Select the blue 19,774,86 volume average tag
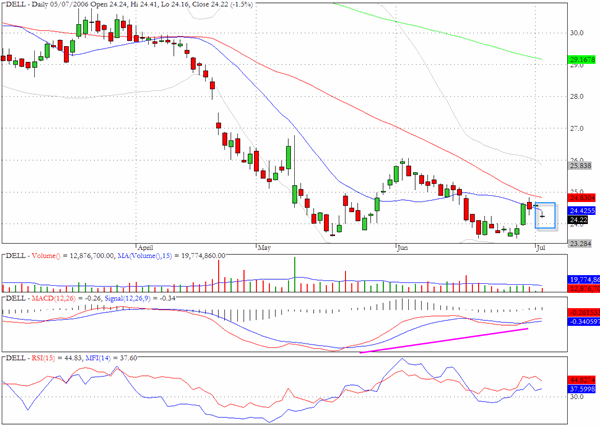 pos(584,280)
